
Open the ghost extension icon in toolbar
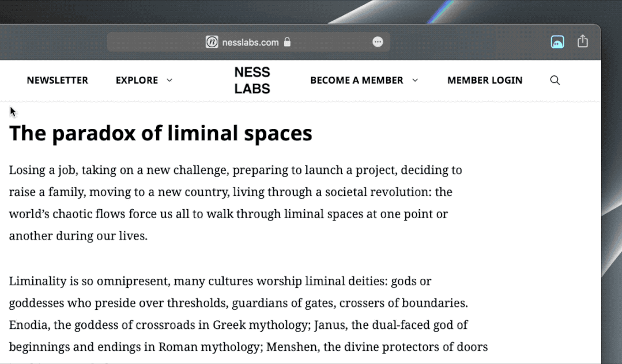557,41
